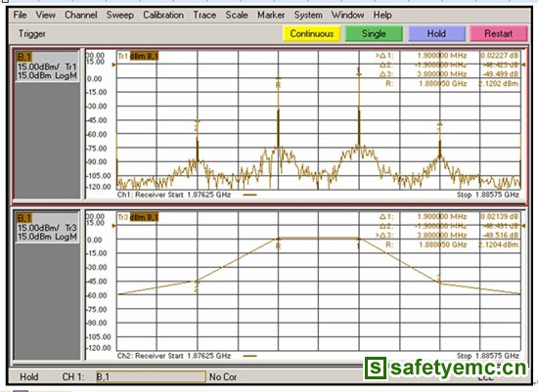Select the Tr1 trace status panel
Image resolution: width=538 pixels, height=392 pixels.
pyautogui.click(x=47, y=66)
